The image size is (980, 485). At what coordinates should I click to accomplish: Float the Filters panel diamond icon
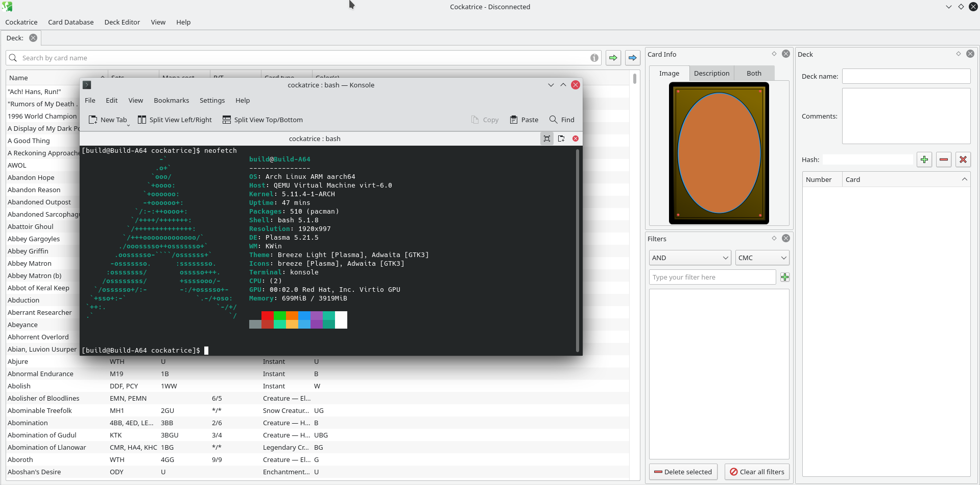point(774,238)
